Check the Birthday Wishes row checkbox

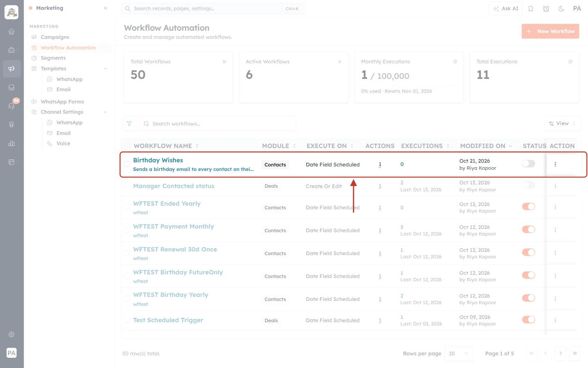pos(127,164)
